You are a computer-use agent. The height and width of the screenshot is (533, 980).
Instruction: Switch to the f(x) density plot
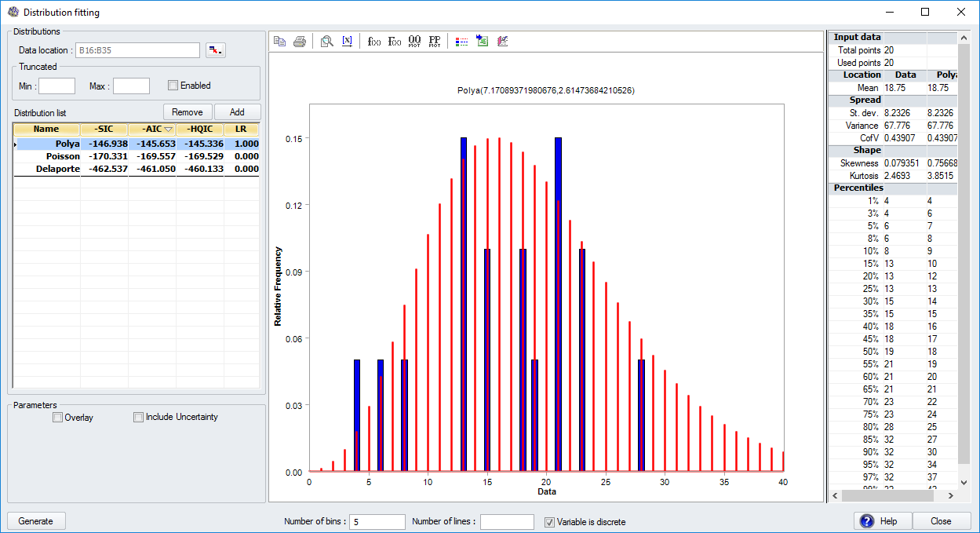tap(373, 41)
